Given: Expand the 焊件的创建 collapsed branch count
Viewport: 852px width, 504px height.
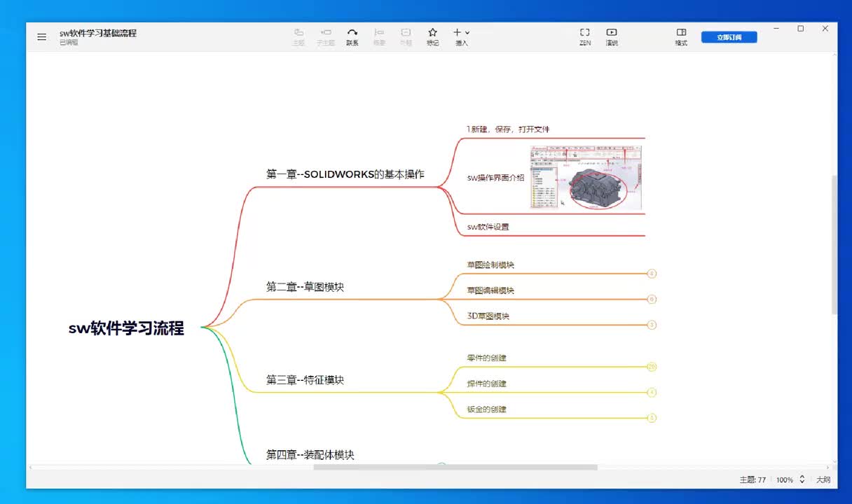Looking at the screenshot, I should click(x=652, y=393).
